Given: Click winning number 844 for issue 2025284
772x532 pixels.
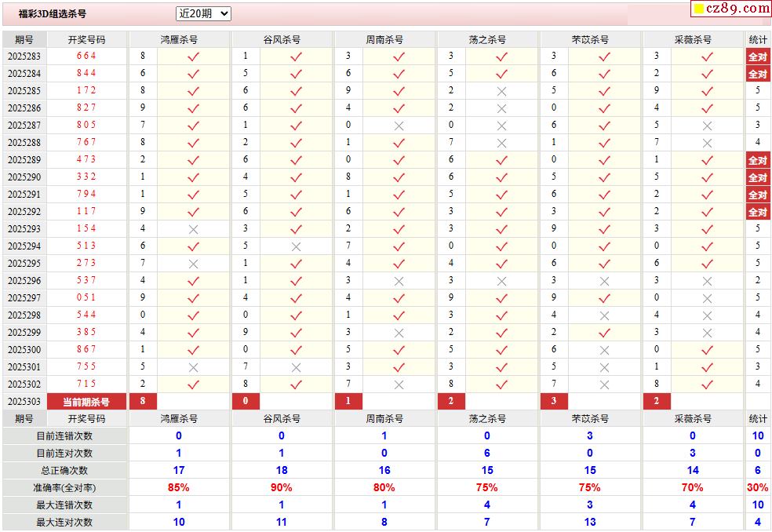Looking at the screenshot, I should click(x=86, y=73).
